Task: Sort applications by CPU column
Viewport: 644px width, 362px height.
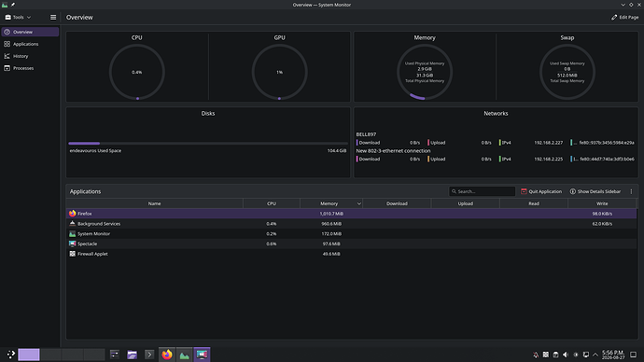Action: point(272,203)
